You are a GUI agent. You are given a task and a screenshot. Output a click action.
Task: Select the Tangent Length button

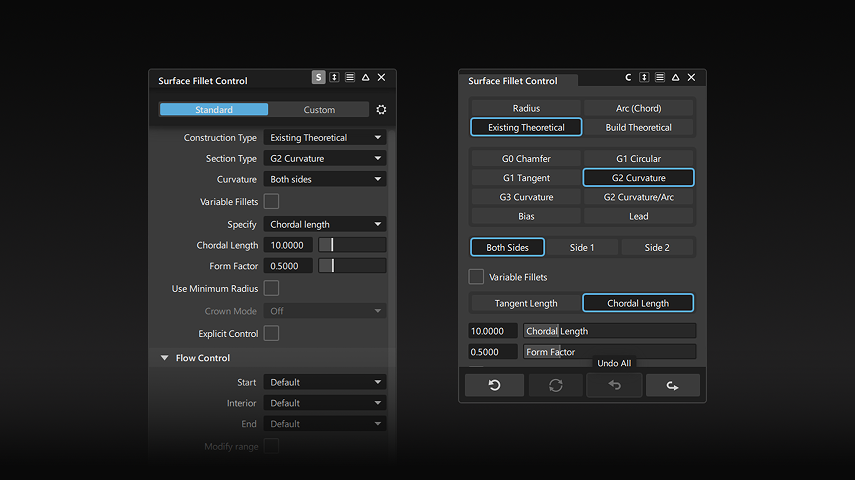point(526,303)
